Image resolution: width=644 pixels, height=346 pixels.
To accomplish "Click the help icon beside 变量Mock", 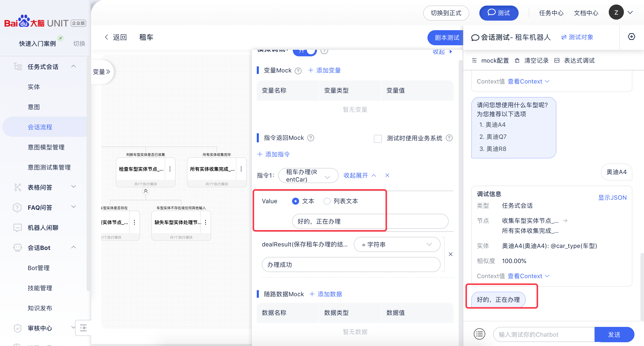I will pyautogui.click(x=298, y=71).
